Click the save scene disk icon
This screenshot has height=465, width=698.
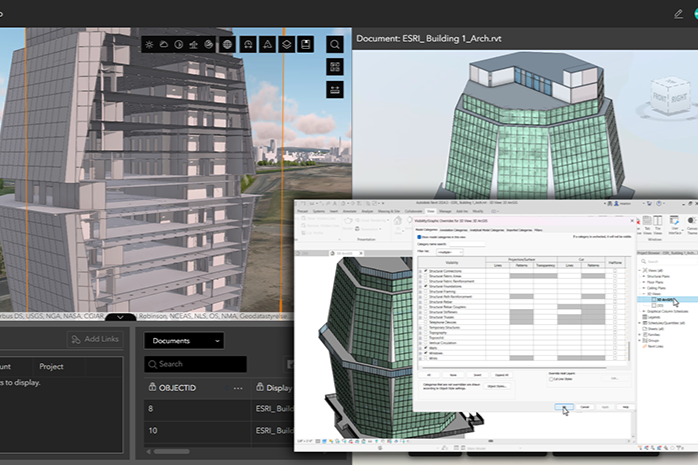(x=306, y=44)
